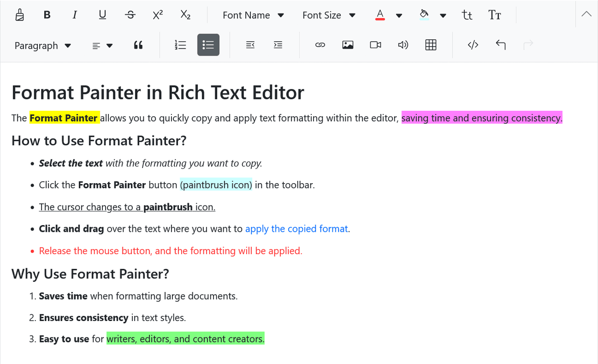Convert text to uppercase

495,15
